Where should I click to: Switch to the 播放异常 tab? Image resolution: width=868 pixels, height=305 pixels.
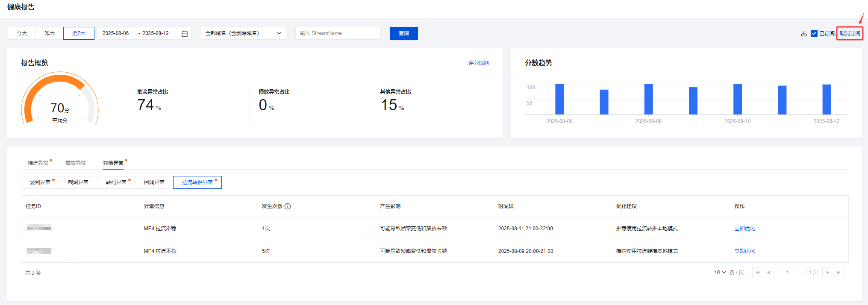[76, 163]
